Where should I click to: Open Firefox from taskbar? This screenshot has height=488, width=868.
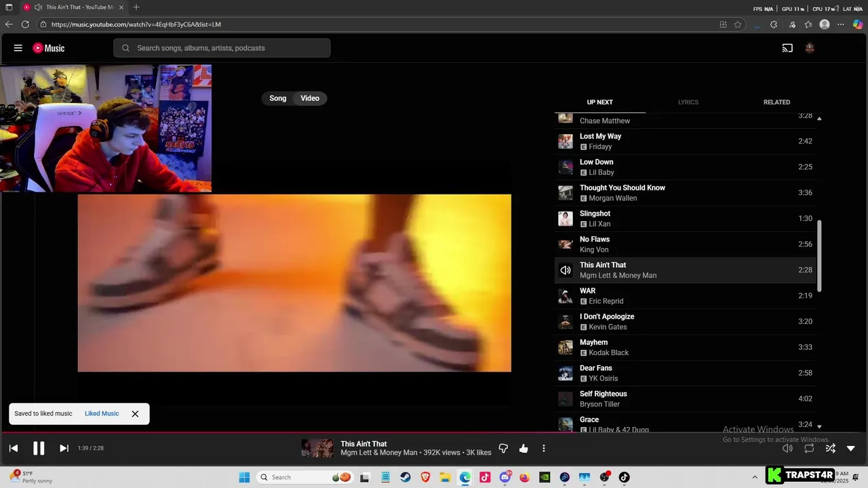525,477
